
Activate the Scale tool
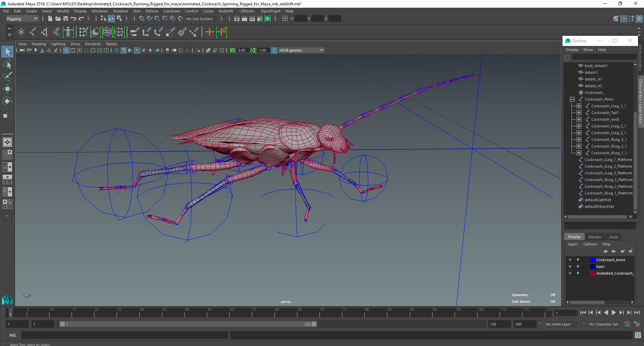pyautogui.click(x=7, y=114)
